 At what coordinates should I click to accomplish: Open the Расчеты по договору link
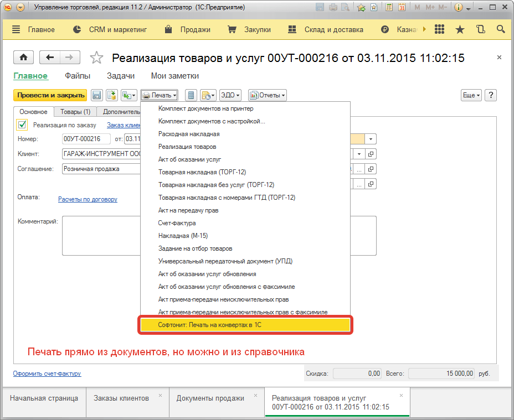point(88,199)
